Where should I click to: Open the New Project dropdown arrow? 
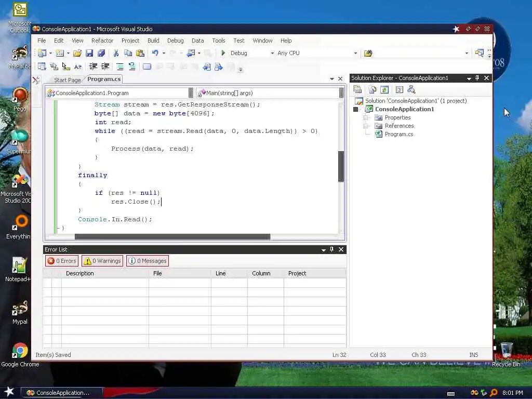click(x=50, y=54)
